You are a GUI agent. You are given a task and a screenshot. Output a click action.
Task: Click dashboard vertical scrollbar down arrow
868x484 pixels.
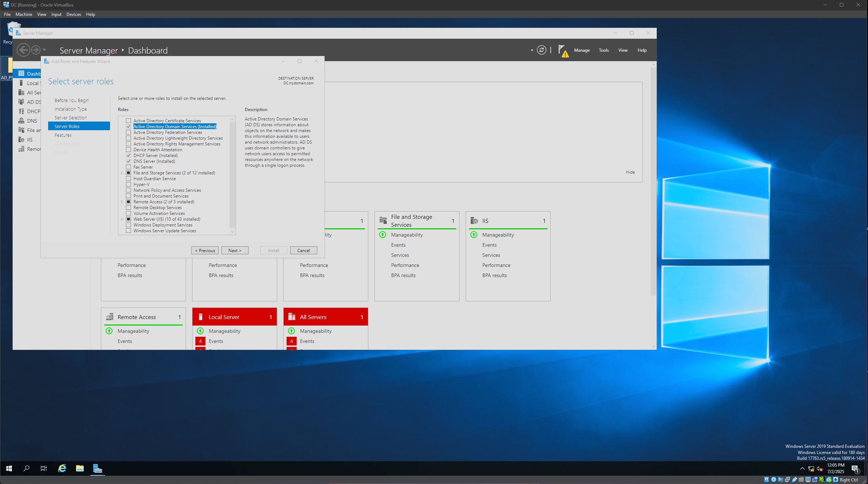coord(653,347)
